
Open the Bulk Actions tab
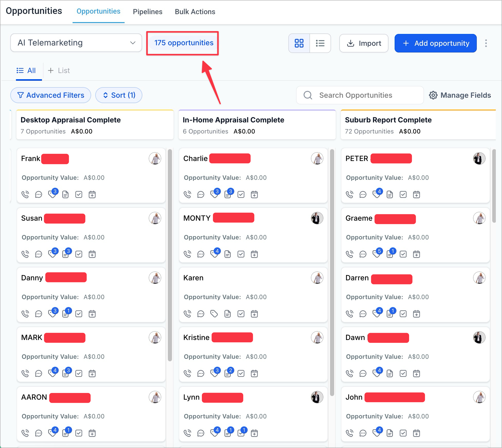(195, 12)
